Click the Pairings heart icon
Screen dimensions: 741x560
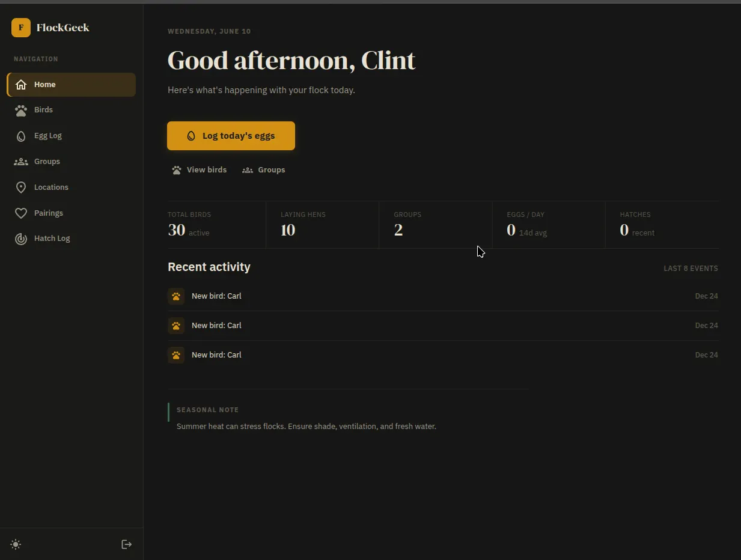tap(21, 213)
